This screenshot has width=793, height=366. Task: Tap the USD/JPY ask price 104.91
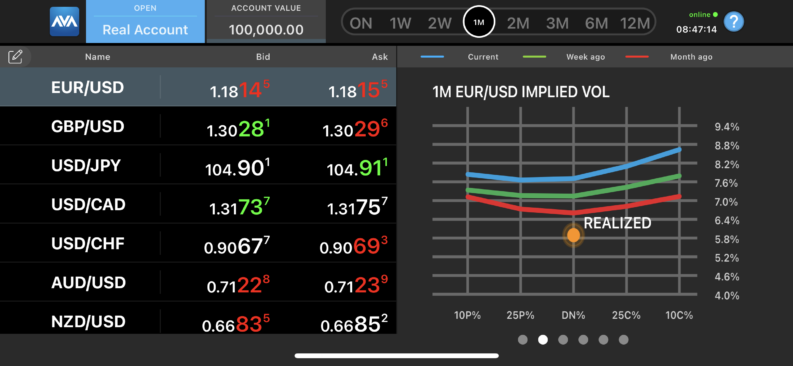(x=358, y=168)
